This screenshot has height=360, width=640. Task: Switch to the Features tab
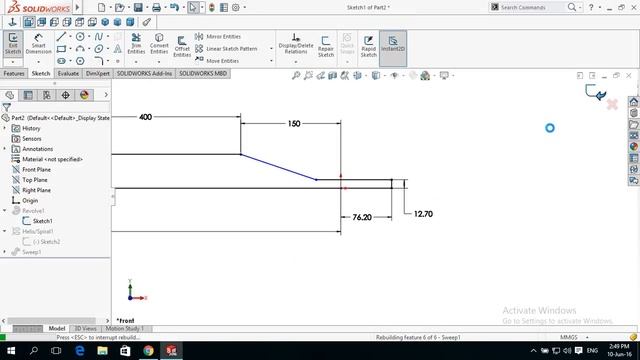click(x=14, y=73)
